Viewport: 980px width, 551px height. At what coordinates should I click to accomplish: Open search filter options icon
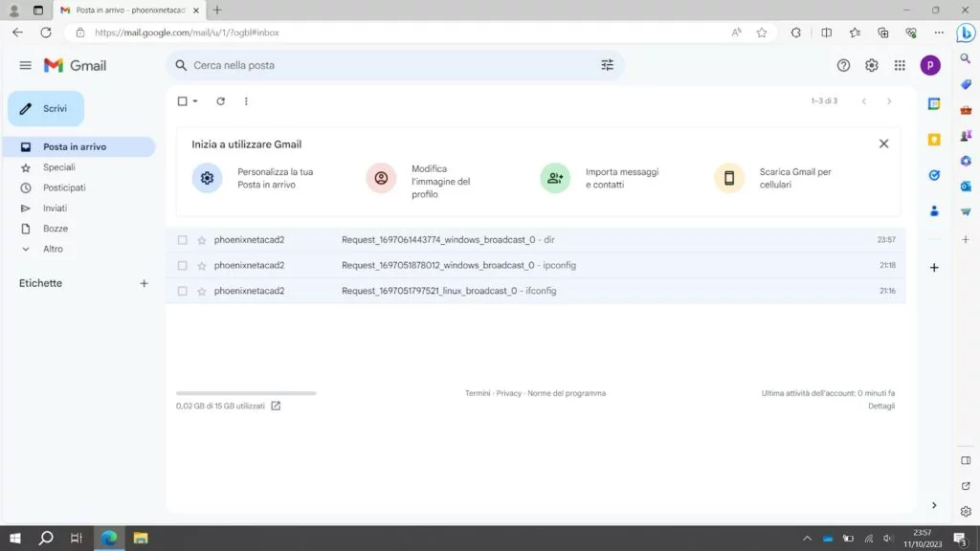click(607, 65)
